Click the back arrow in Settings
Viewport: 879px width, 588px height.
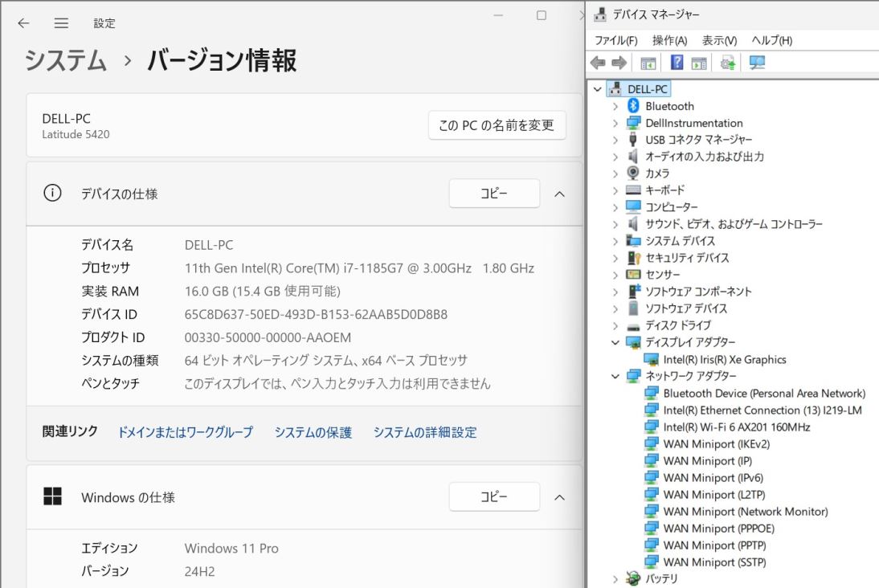tap(24, 23)
